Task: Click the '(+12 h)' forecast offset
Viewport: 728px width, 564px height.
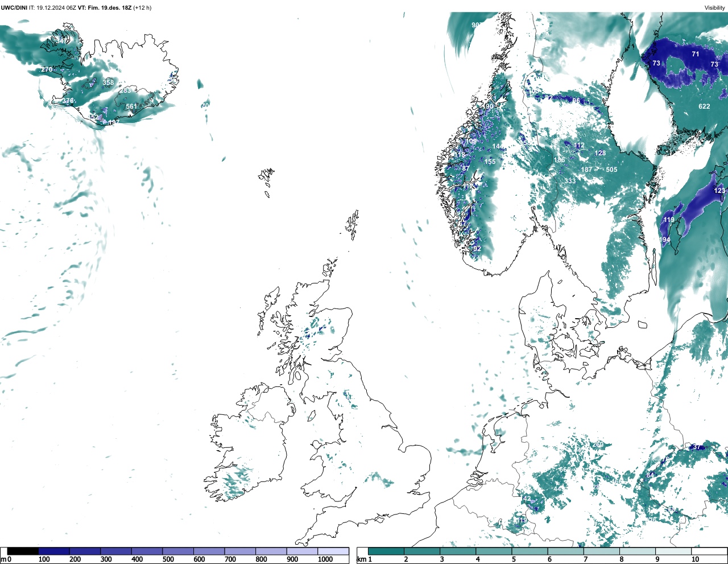Action: [x=142, y=8]
